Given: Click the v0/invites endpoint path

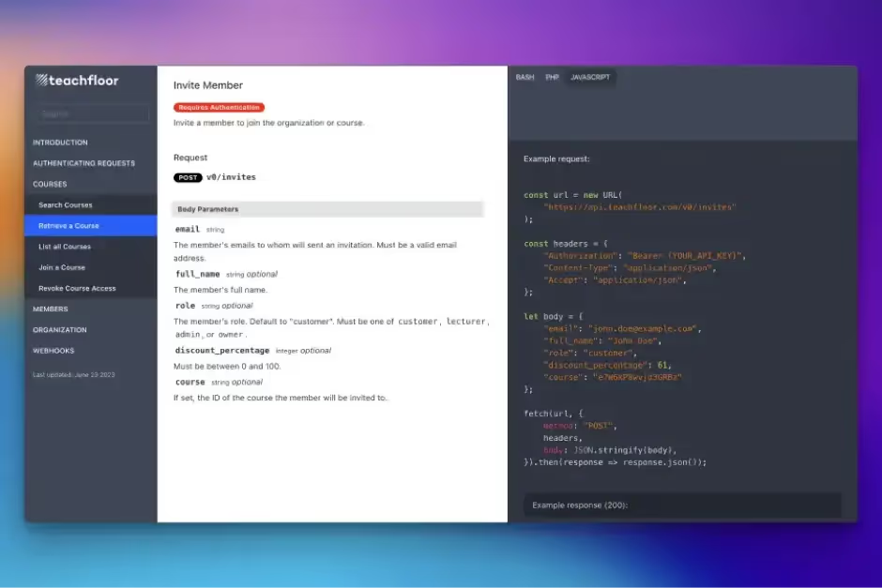Looking at the screenshot, I should click(x=231, y=177).
